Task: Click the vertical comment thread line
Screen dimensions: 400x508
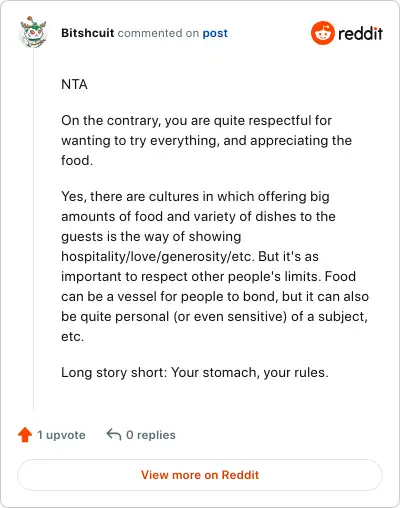Action: (33, 230)
